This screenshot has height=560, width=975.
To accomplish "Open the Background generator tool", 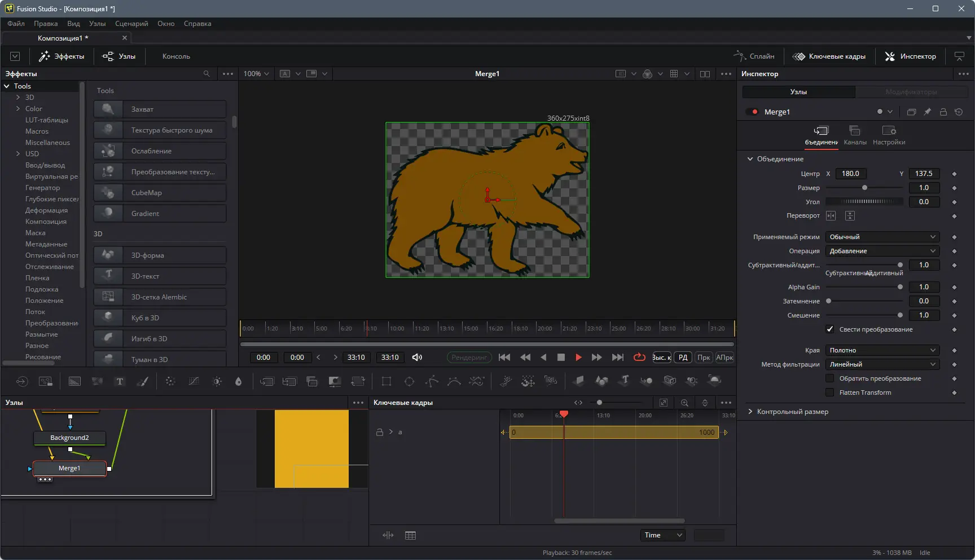I will coord(74,381).
